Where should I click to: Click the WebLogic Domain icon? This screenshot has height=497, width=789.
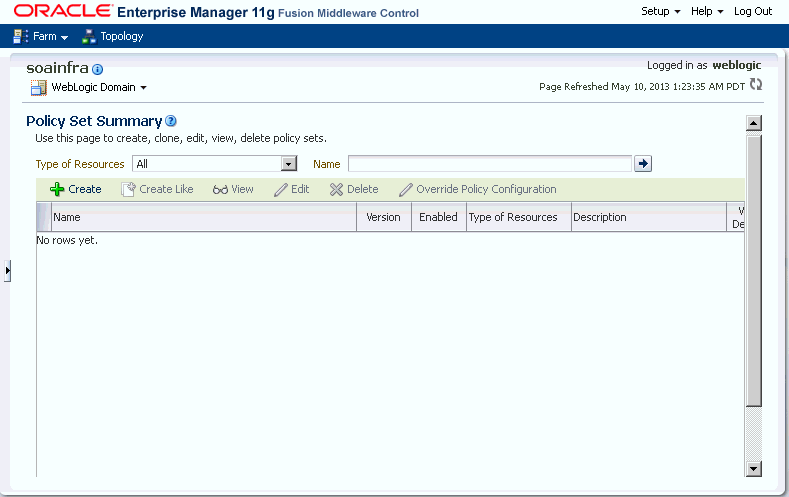coord(39,88)
